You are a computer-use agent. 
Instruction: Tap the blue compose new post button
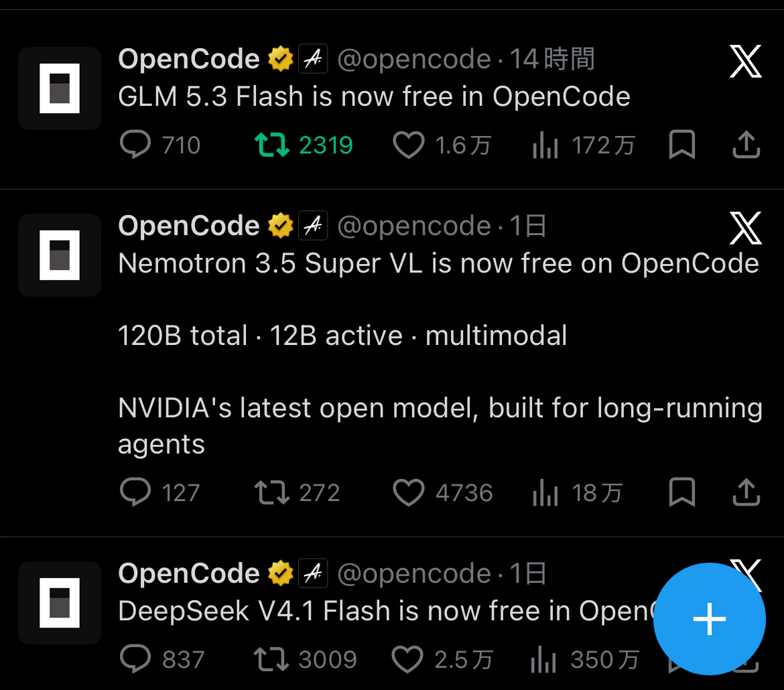709,619
